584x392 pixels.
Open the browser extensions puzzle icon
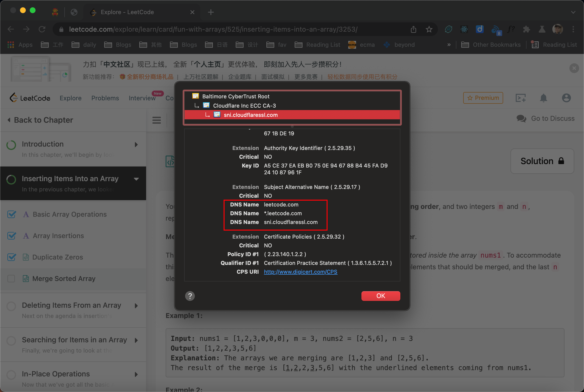(x=526, y=29)
